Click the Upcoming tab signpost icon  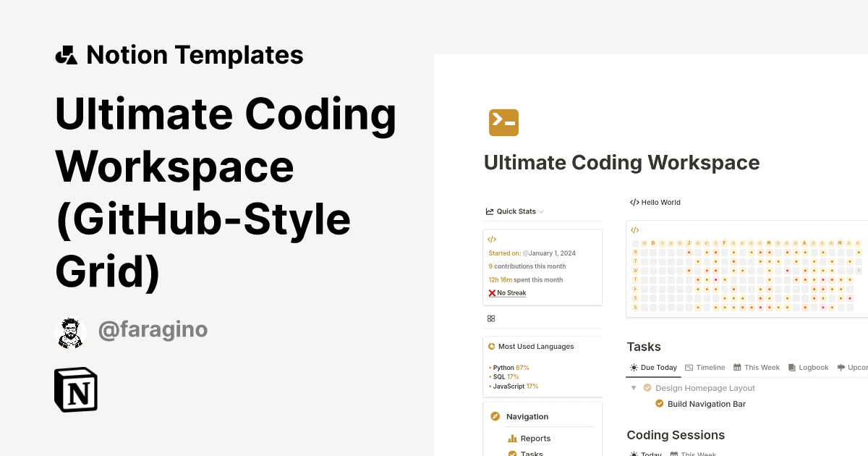(x=841, y=368)
